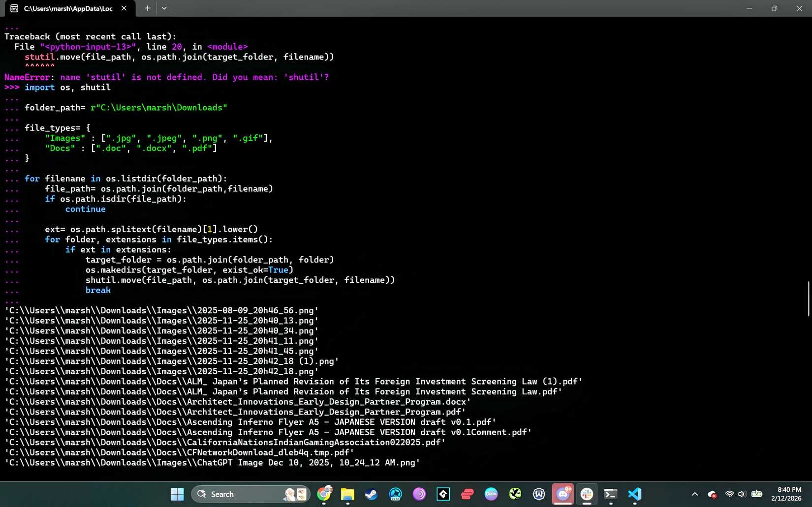Restore down the terminal window
This screenshot has width=812, height=507.
coord(774,8)
